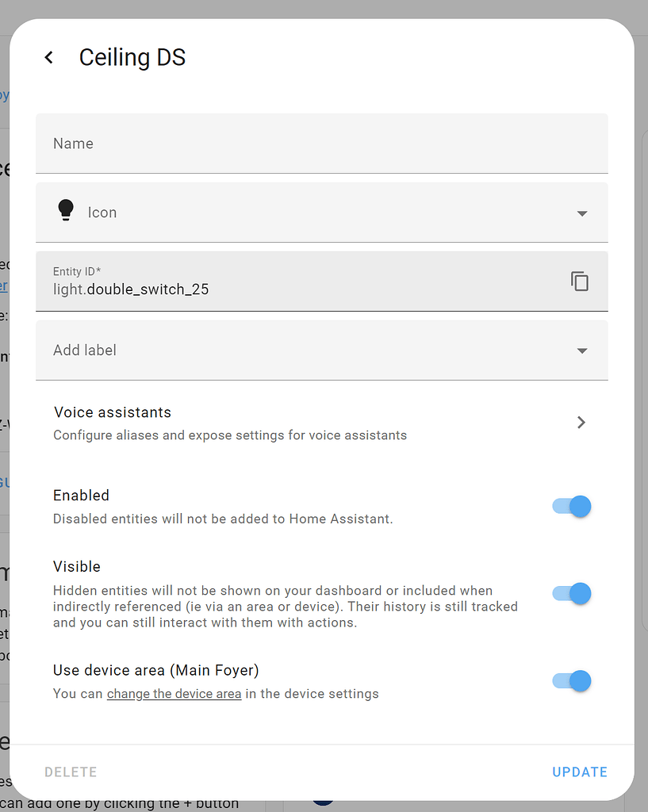The width and height of the screenshot is (648, 812).
Task: Copy the Entity ID using the copy icon
Action: [x=580, y=281]
